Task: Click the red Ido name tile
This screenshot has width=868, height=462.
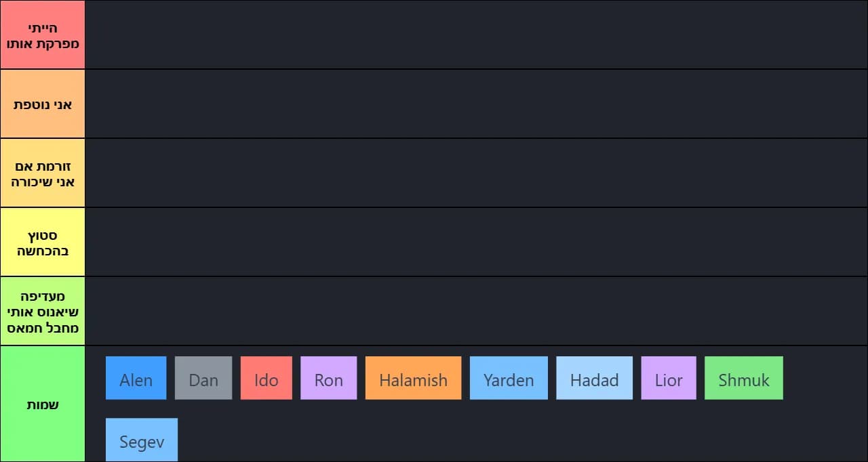Action: pyautogui.click(x=266, y=378)
